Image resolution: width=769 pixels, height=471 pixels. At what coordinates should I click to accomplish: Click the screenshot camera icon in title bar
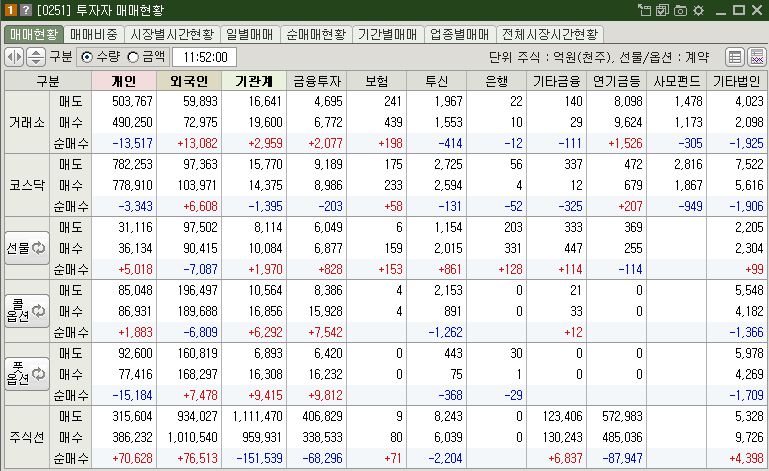click(x=680, y=10)
